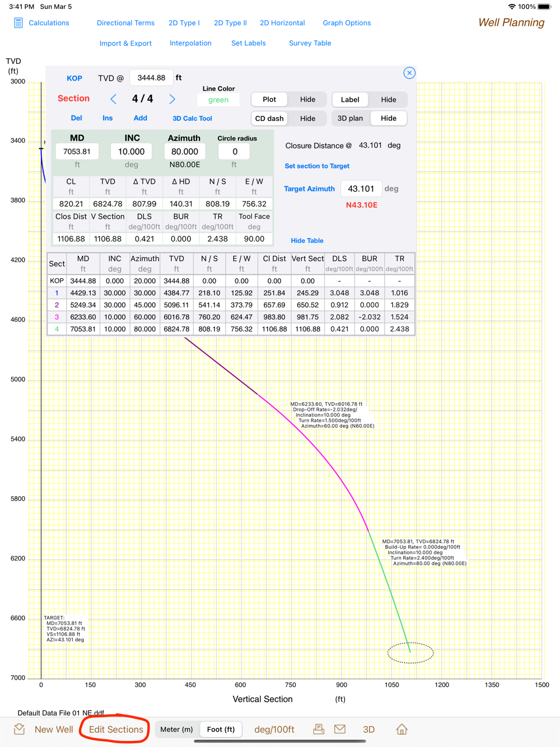This screenshot has width=560, height=747.
Task: Click Set section to Target link
Action: [x=317, y=166]
